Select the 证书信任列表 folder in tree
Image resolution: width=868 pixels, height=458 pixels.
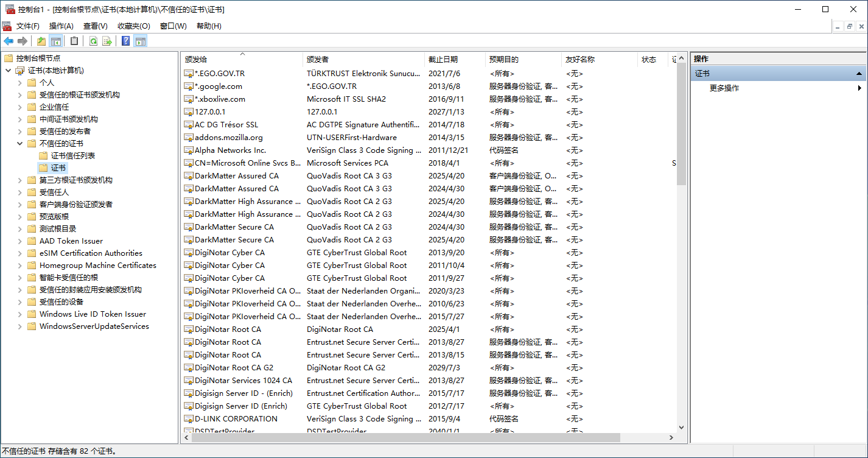(72, 156)
